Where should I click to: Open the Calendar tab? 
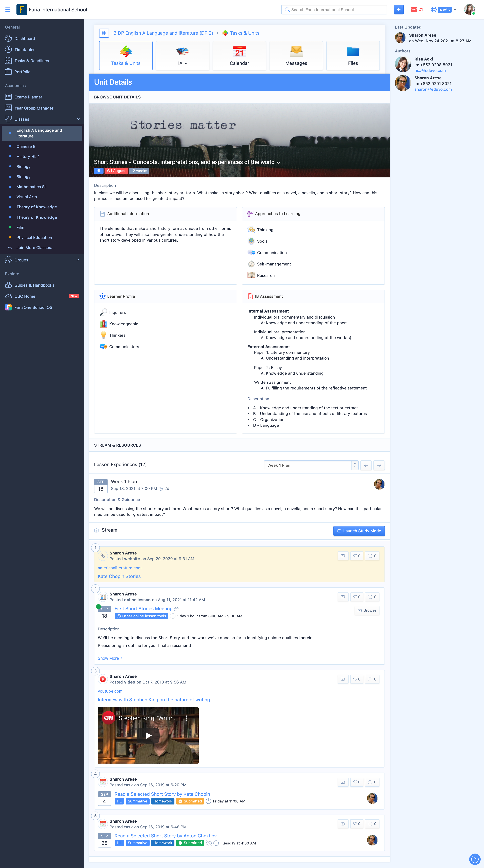pos(239,56)
